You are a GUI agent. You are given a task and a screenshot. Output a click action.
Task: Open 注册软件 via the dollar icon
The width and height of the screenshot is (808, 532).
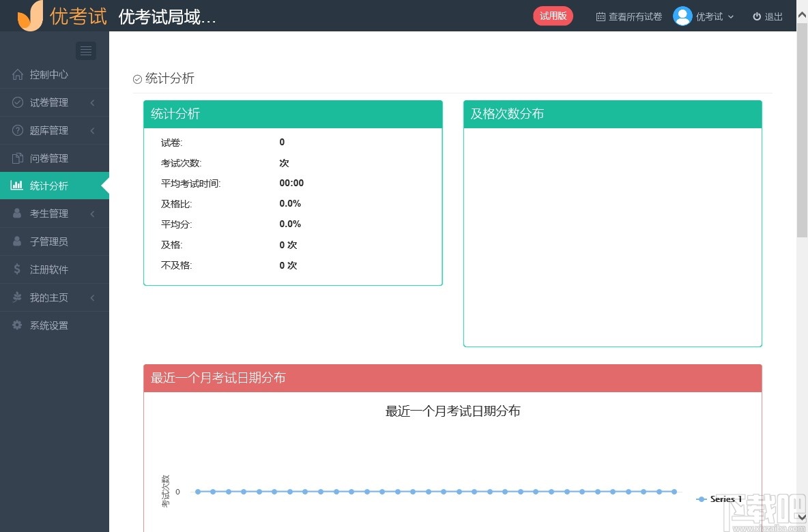pos(17,269)
